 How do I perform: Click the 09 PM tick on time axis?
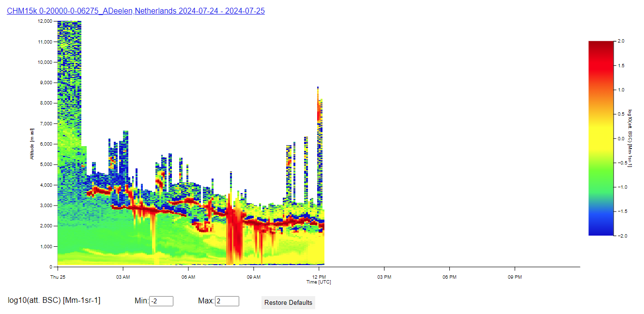pos(515,277)
